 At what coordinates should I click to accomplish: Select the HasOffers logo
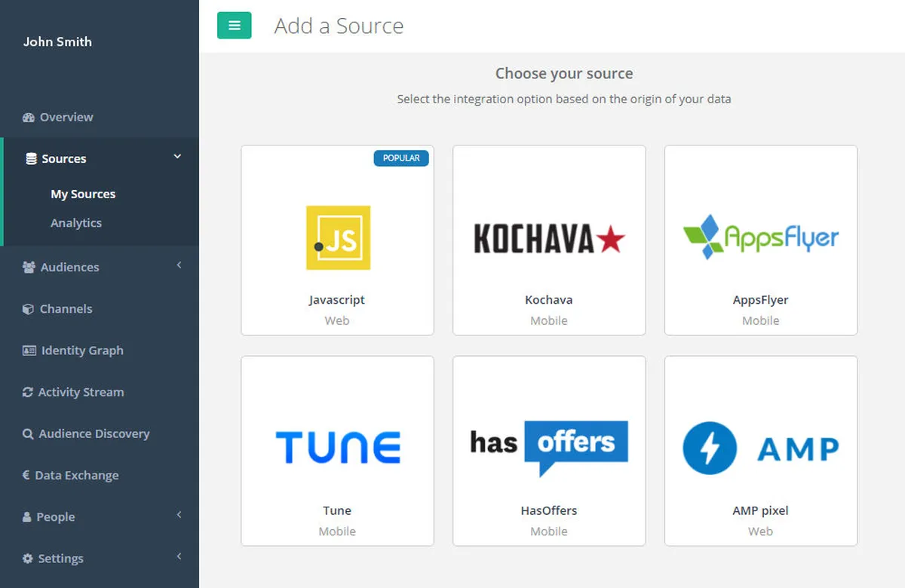pos(549,448)
